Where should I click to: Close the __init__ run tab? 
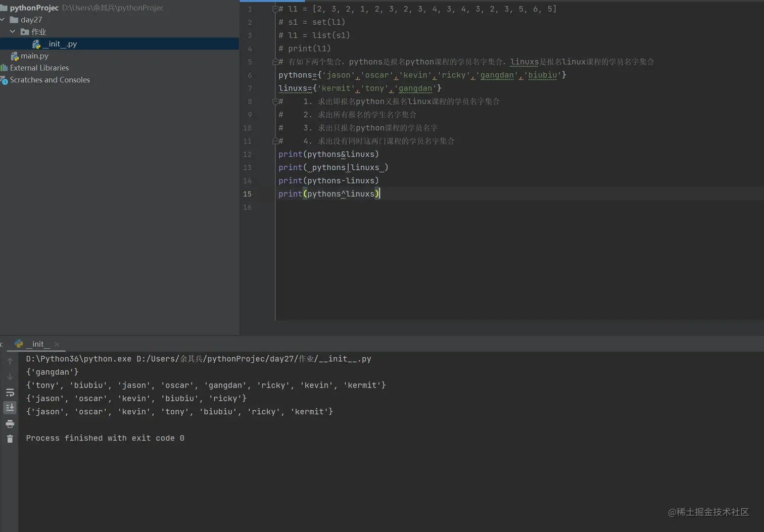click(57, 344)
